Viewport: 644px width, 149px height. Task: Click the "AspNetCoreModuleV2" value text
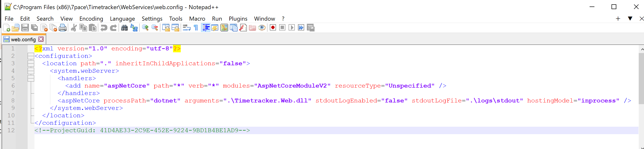point(292,86)
